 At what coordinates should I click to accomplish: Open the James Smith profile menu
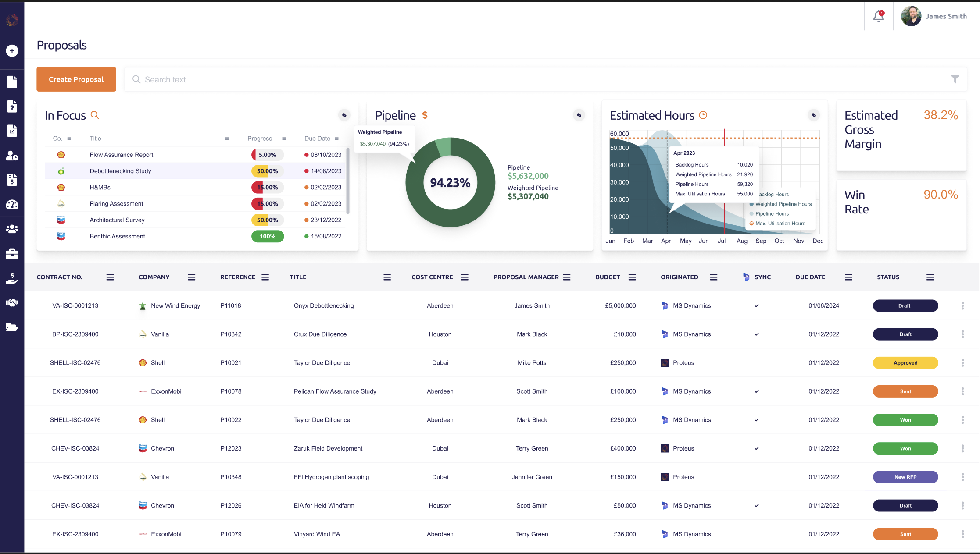[x=934, y=16]
